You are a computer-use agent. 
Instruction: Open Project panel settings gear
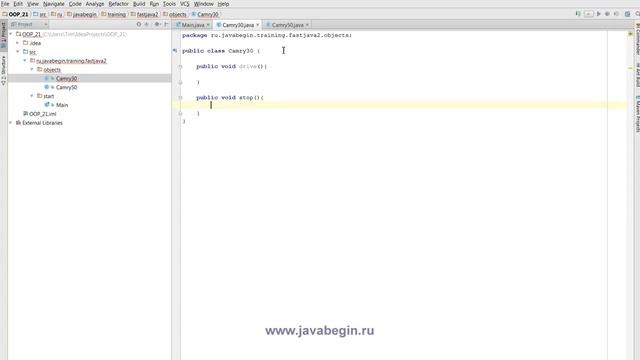(x=157, y=24)
